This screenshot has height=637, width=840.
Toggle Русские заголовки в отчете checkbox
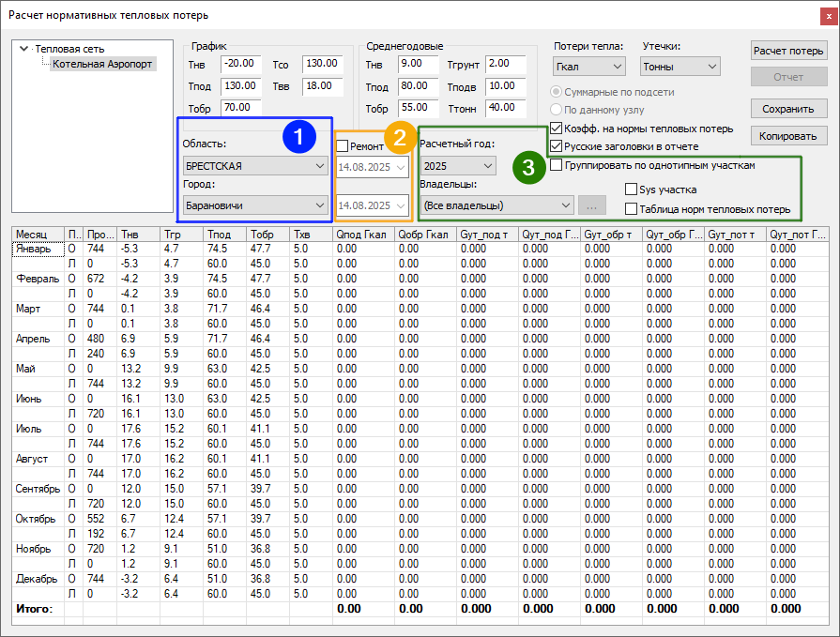557,146
